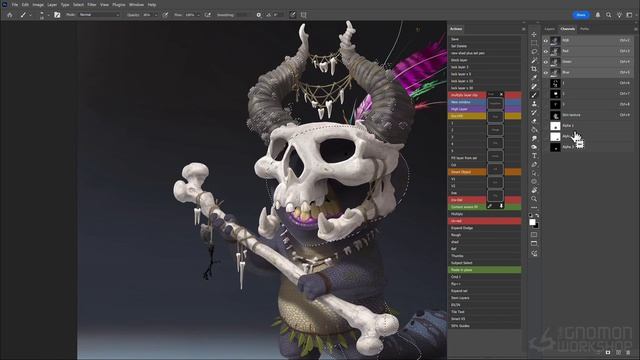Open the notifications bell icon
Image resolution: width=640 pixels, height=360 pixels.
[598, 15]
